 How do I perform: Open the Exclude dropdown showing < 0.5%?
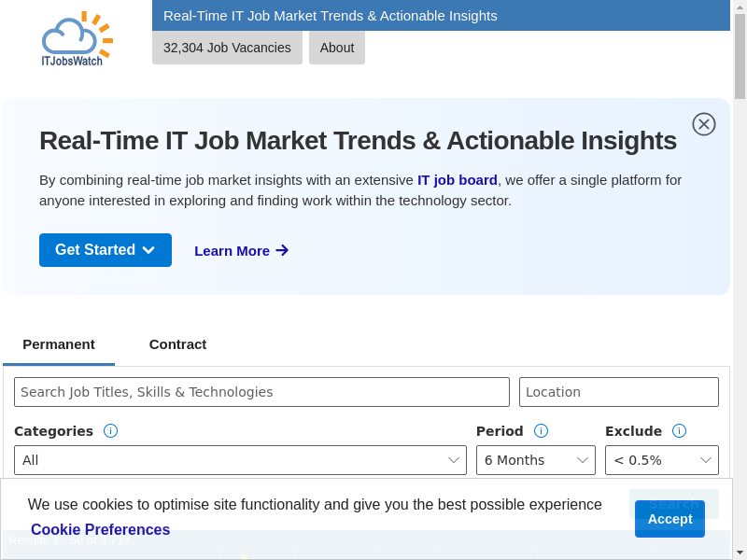(x=661, y=460)
